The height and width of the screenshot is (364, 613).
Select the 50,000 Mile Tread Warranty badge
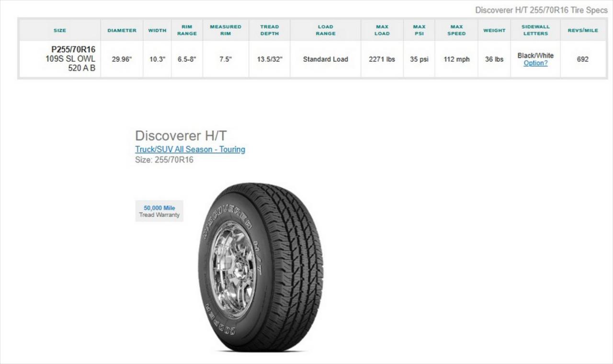pyautogui.click(x=159, y=211)
